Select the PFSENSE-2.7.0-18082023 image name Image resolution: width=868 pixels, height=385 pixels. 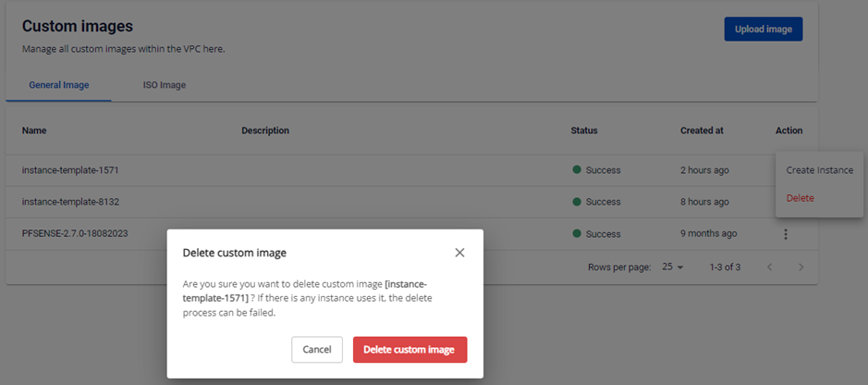click(x=75, y=234)
